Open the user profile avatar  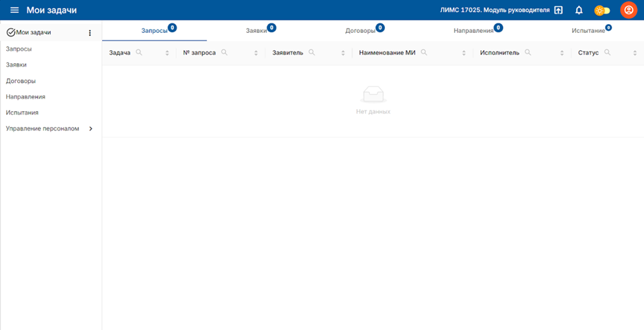pos(628,10)
